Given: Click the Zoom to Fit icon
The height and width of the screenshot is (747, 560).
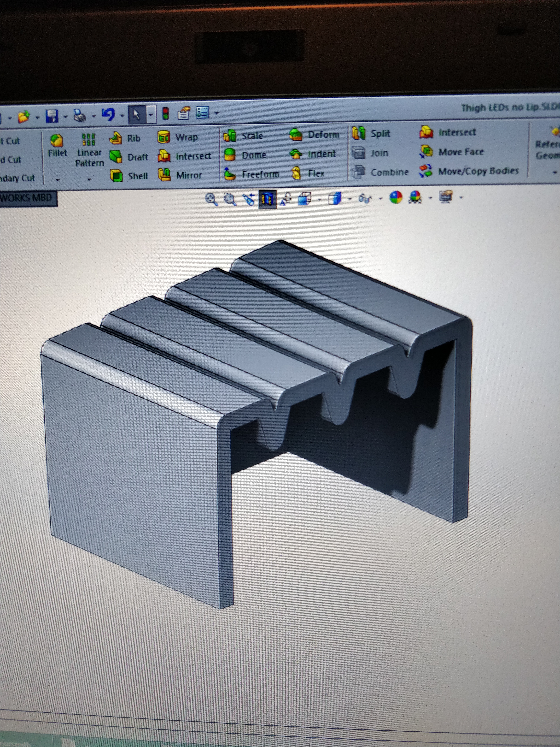Looking at the screenshot, I should tap(211, 199).
